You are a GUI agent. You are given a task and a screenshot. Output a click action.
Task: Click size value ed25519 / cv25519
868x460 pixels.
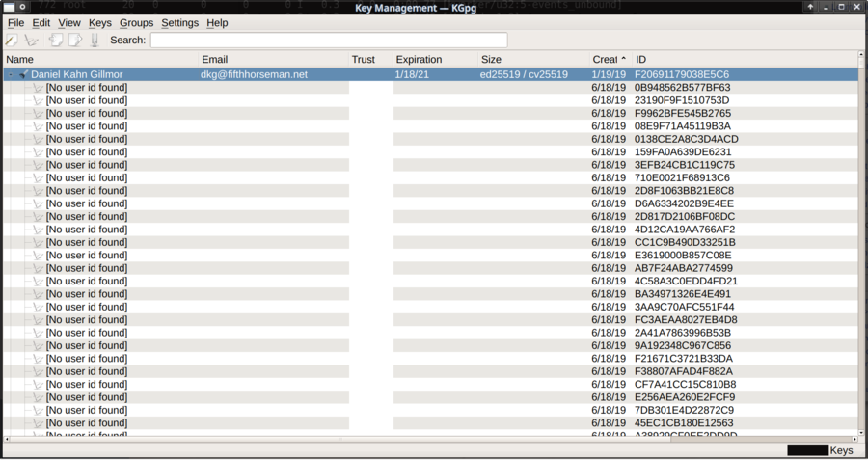point(524,74)
